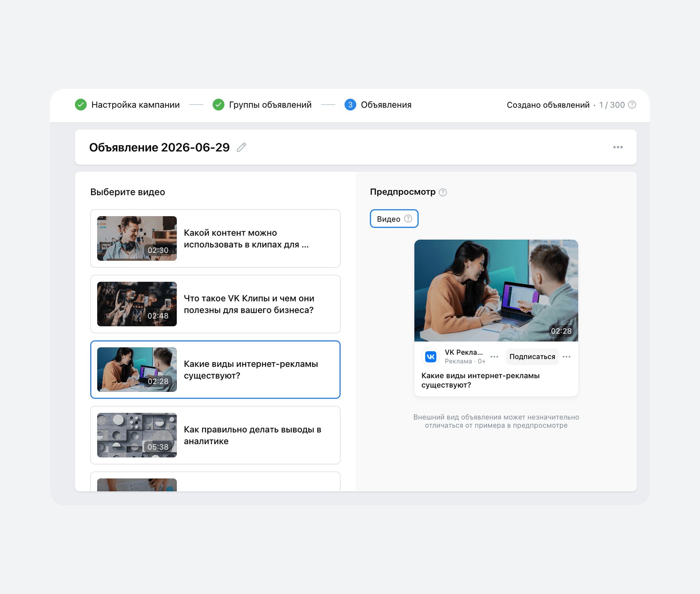
Task: Click the Создано объявлений label
Action: point(548,105)
